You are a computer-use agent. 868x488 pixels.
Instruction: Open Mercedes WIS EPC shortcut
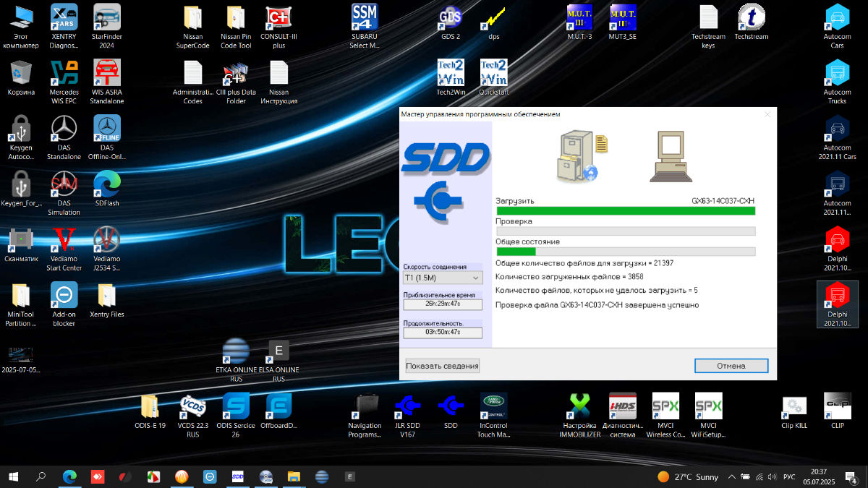[64, 81]
